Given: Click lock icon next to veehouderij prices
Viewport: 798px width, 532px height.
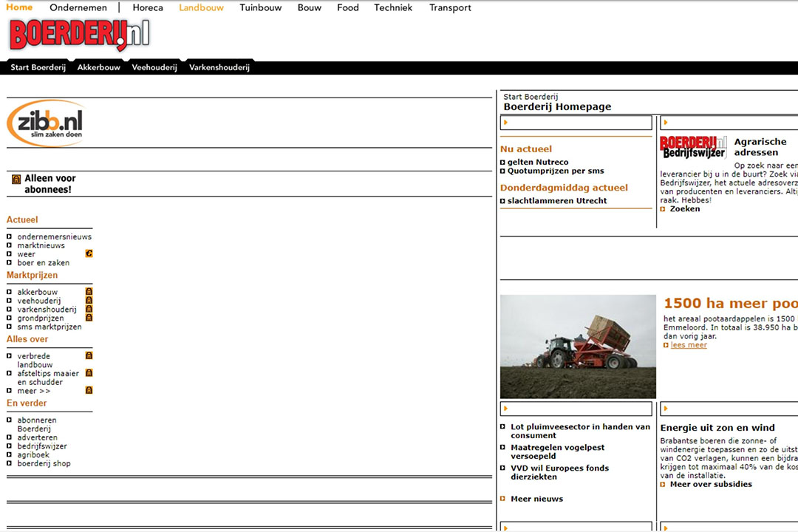Looking at the screenshot, I should pos(89,301).
